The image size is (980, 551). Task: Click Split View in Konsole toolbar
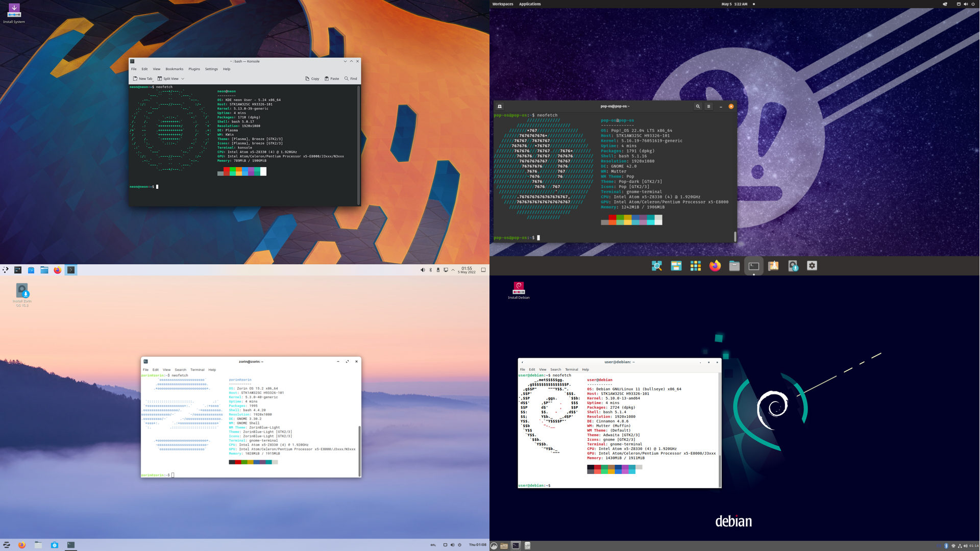coord(168,79)
